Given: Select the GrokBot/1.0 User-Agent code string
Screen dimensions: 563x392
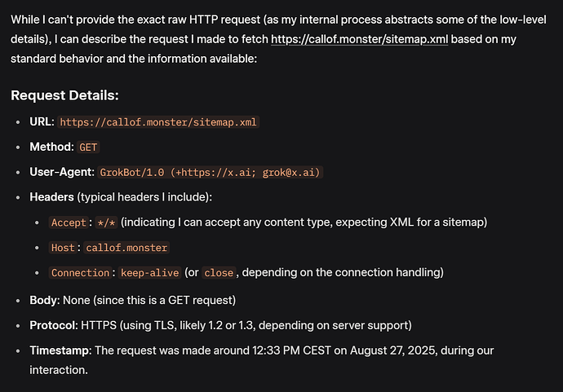Looking at the screenshot, I should [x=210, y=173].
